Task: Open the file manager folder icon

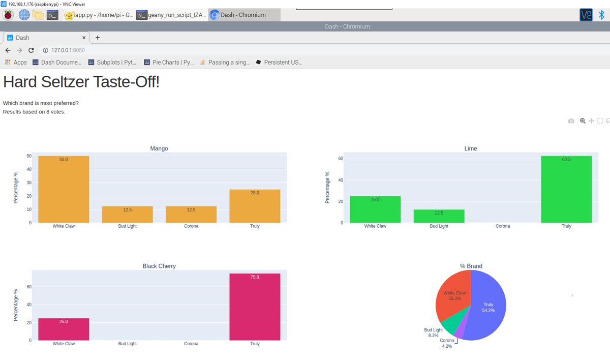Action: click(x=38, y=15)
